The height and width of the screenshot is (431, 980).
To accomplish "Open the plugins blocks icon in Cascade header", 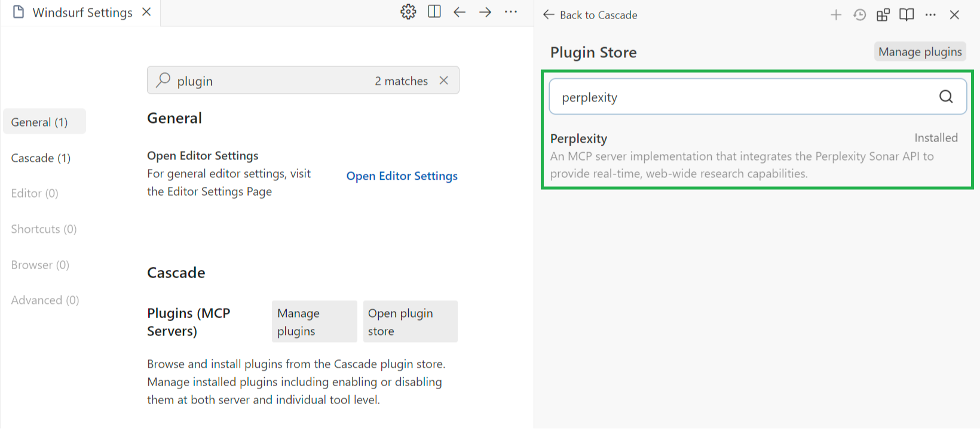I will click(x=883, y=15).
